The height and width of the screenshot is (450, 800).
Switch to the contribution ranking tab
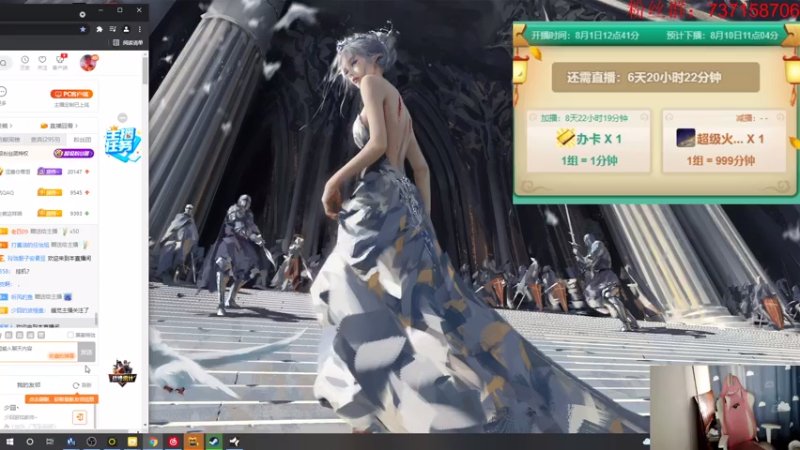tap(10, 139)
